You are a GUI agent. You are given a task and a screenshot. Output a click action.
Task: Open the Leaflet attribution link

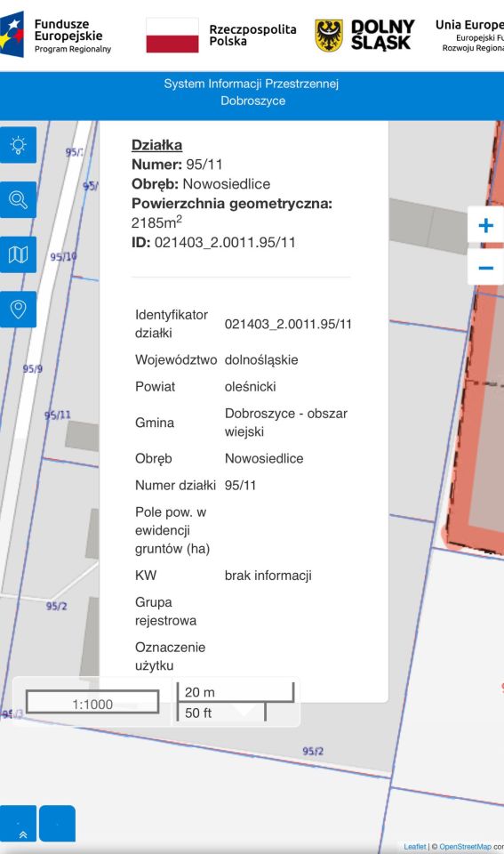click(415, 846)
